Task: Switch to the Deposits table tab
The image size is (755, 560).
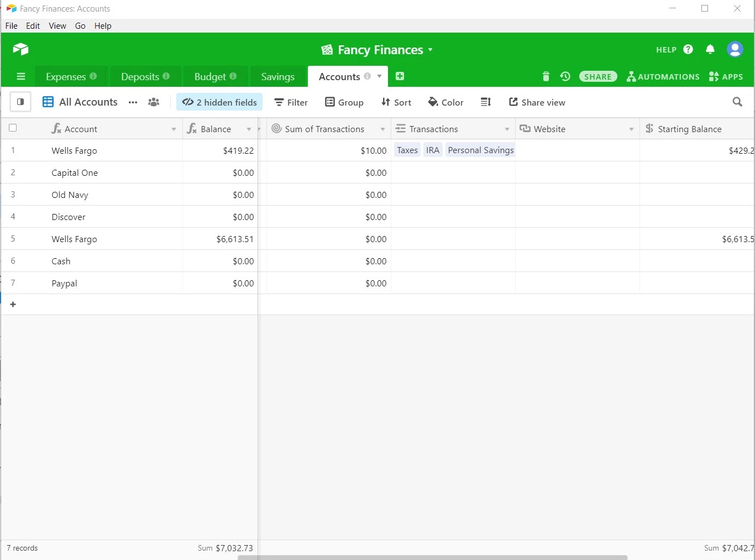Action: [145, 76]
